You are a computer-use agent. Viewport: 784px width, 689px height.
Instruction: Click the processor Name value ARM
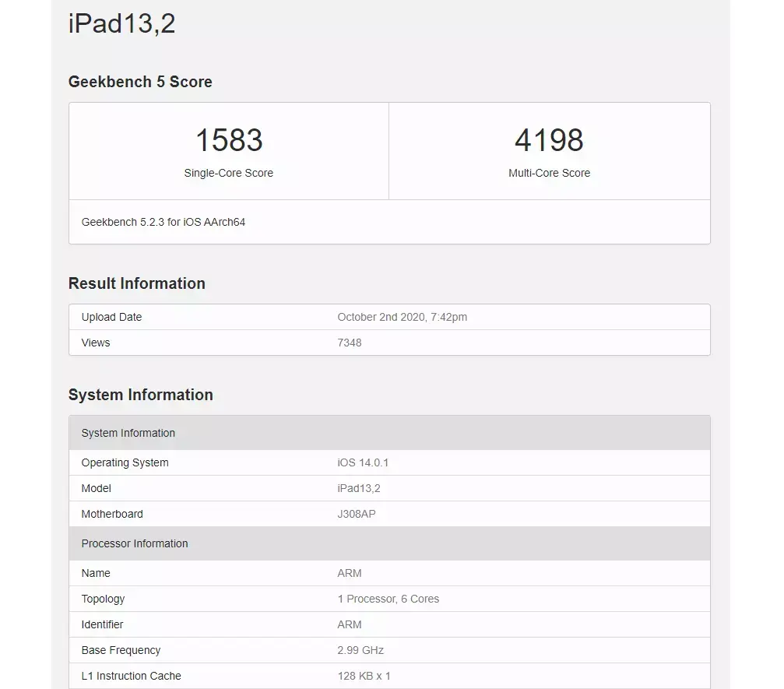349,573
